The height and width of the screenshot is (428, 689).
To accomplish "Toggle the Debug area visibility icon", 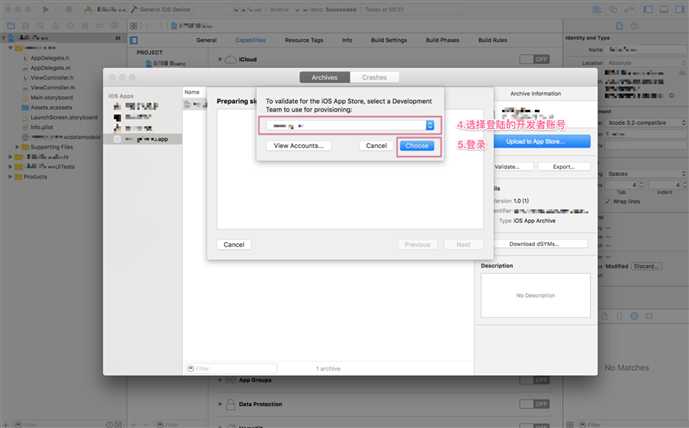I will tap(664, 9).
